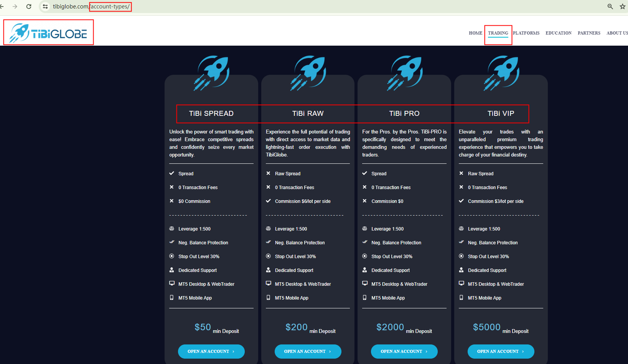
Task: Click 'Dedicated Support' in TiBi RAW card
Action: [294, 270]
